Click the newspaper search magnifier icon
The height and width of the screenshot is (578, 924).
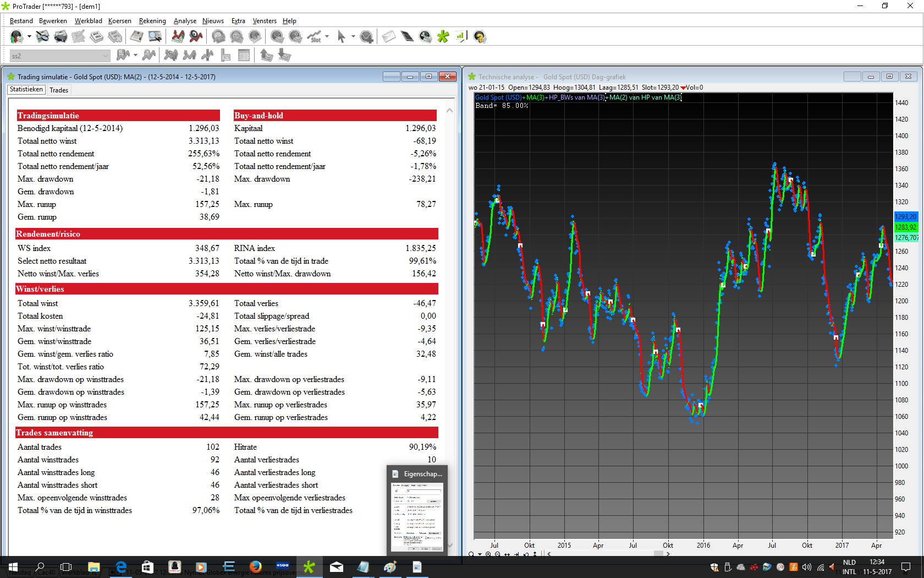pyautogui.click(x=155, y=37)
